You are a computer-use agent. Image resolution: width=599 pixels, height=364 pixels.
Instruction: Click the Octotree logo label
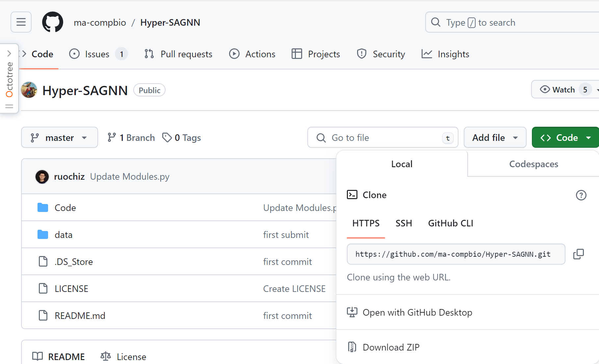click(x=9, y=80)
